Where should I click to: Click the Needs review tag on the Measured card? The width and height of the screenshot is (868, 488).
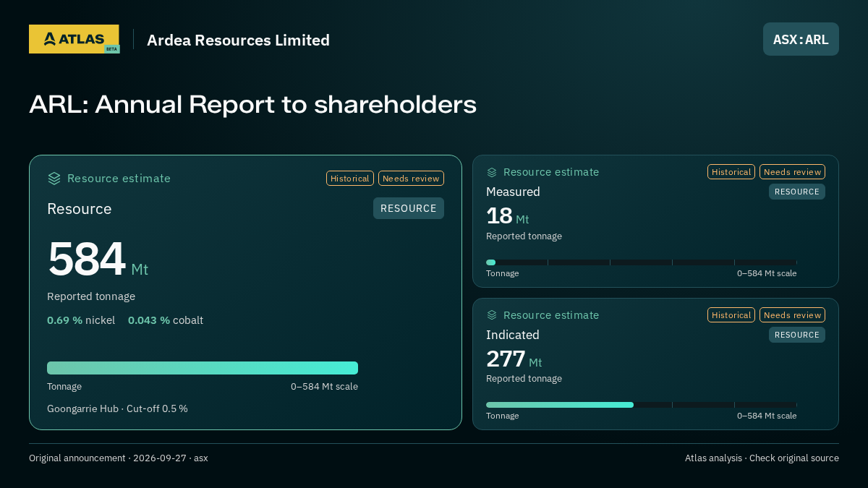pos(792,171)
